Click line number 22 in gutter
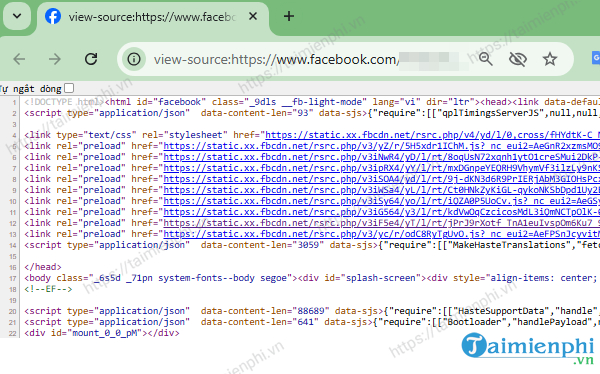600x374 pixels. (x=13, y=333)
